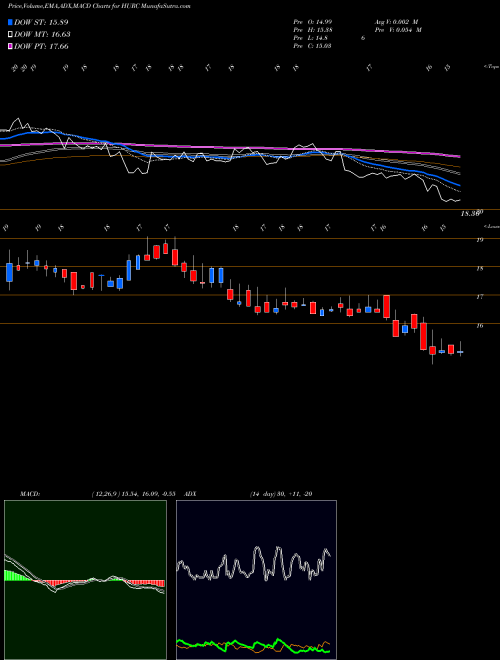Click the blue DOW ST legend swatch
The image size is (500, 660).
click(10, 22)
